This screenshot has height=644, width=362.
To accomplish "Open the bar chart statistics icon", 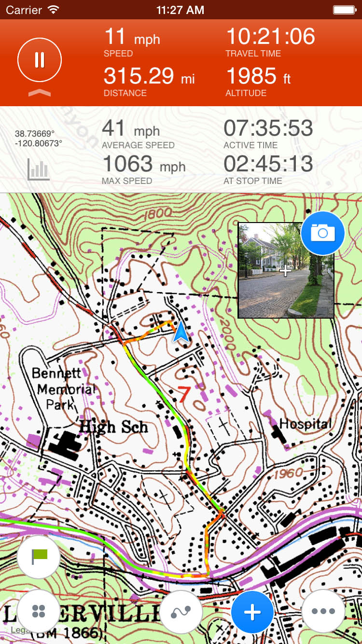I will (39, 169).
